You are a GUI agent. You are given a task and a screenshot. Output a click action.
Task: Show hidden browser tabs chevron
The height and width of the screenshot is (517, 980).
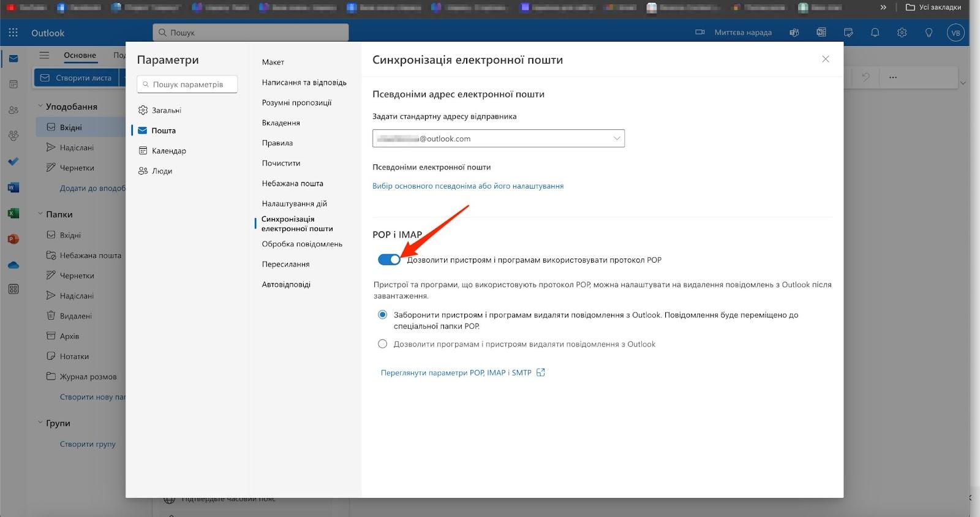[x=883, y=7]
